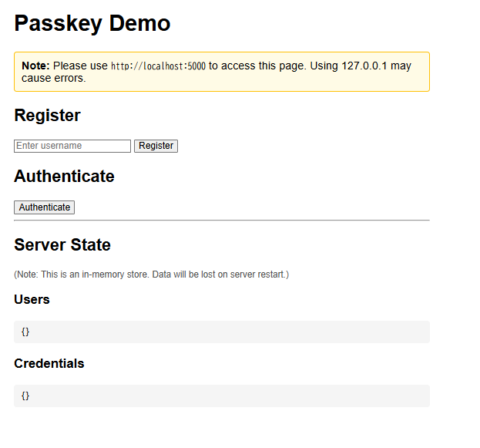Click the blank area of the Credentials JSON box
Screen dimensions: 480x448
231,396
